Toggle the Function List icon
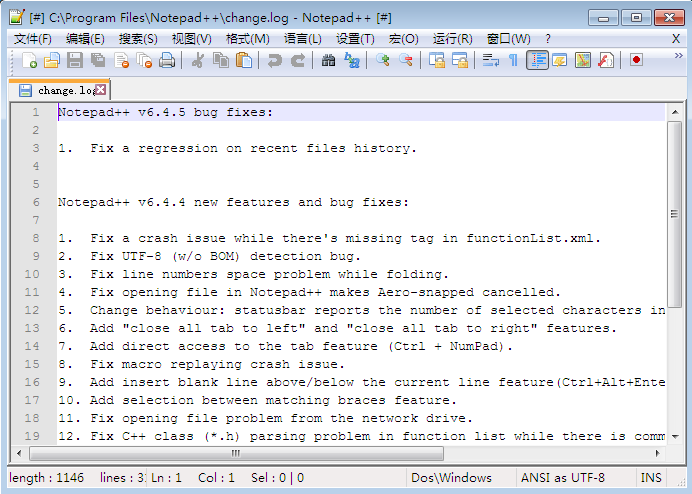 pyautogui.click(x=606, y=60)
